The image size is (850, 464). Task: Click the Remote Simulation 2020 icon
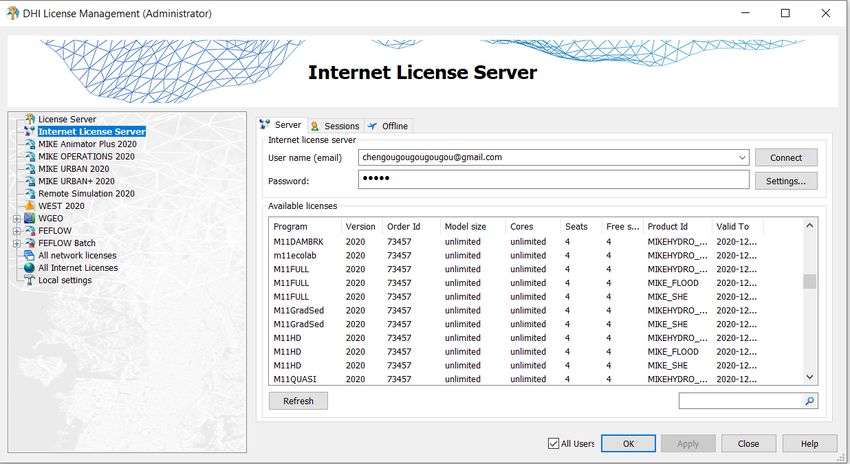click(x=30, y=194)
